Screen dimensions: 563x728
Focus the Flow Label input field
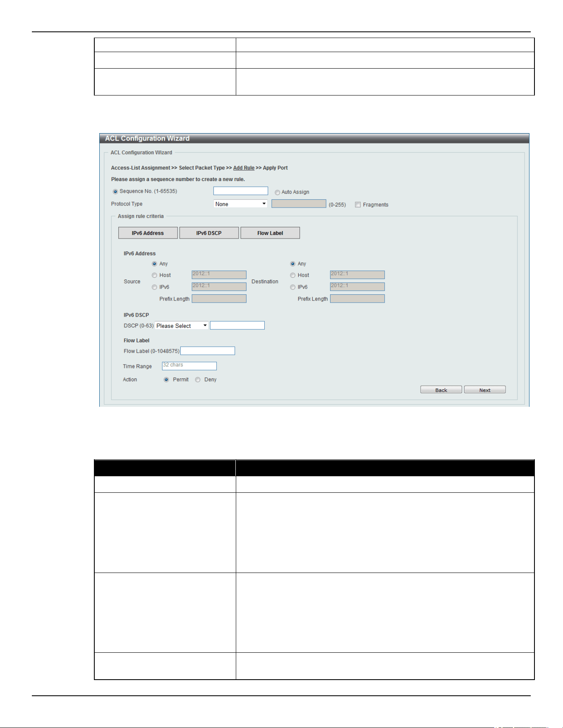pyautogui.click(x=208, y=351)
